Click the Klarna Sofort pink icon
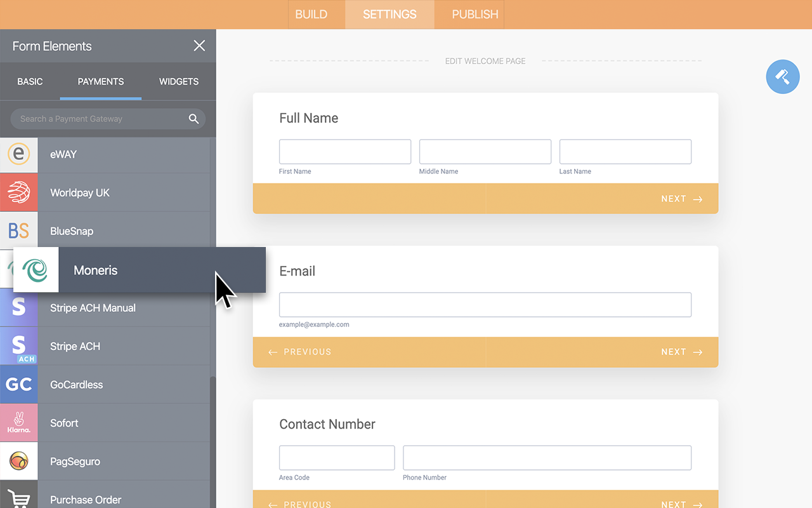 click(18, 423)
